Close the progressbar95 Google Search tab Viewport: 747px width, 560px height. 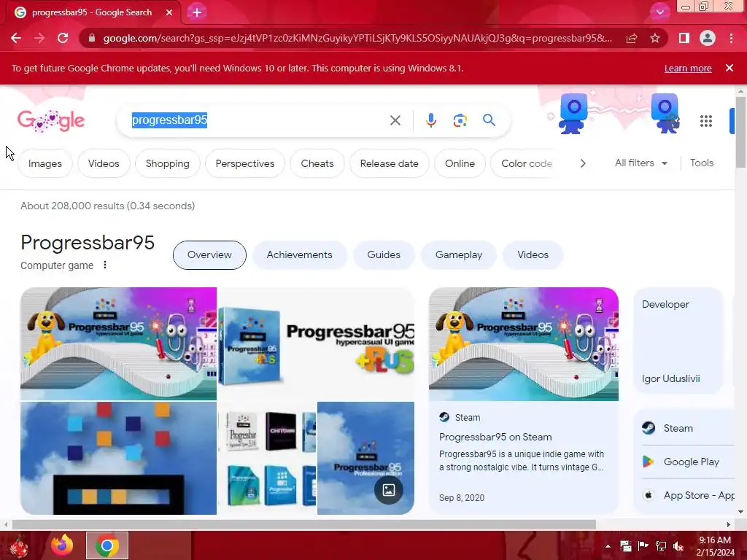[169, 12]
